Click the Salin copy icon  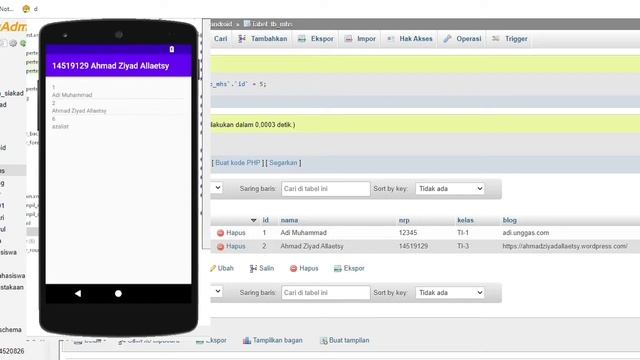[253, 268]
